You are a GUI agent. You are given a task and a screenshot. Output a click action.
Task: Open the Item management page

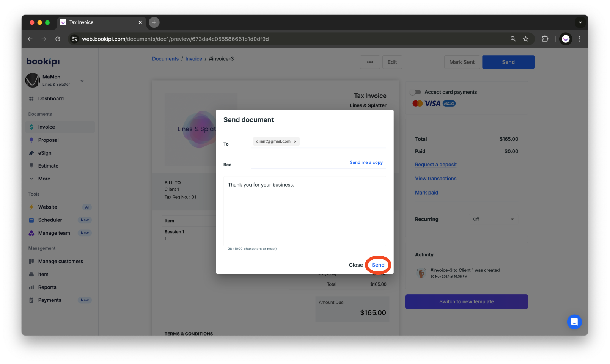(x=42, y=274)
